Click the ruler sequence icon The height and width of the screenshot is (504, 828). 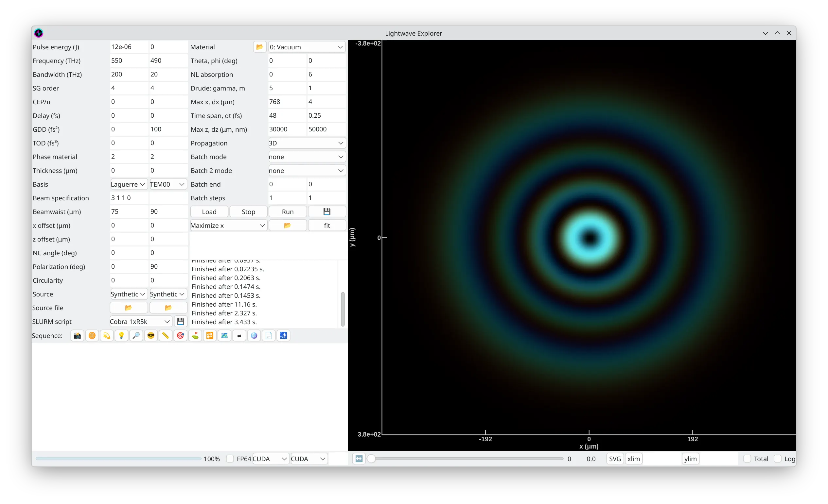pos(166,335)
